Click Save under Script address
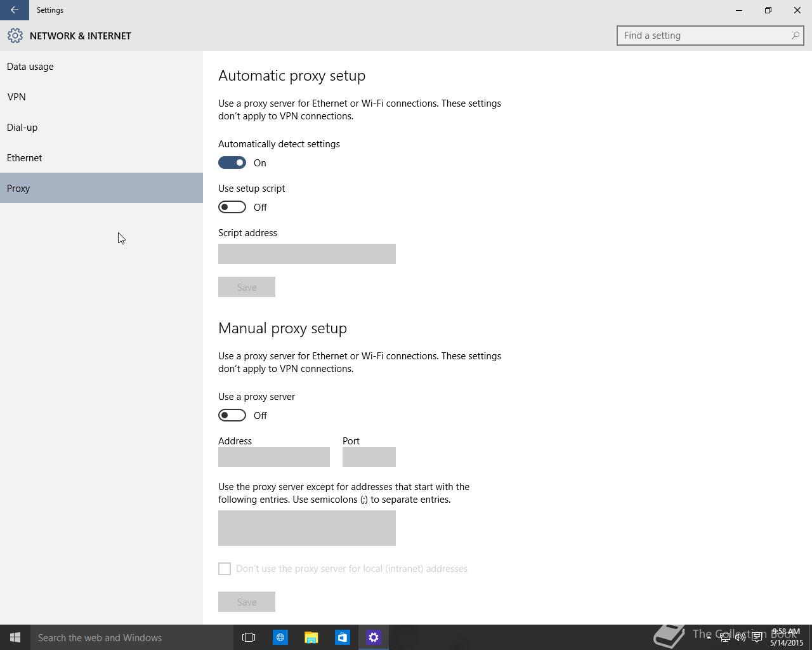This screenshot has height=650, width=812. coord(247,287)
